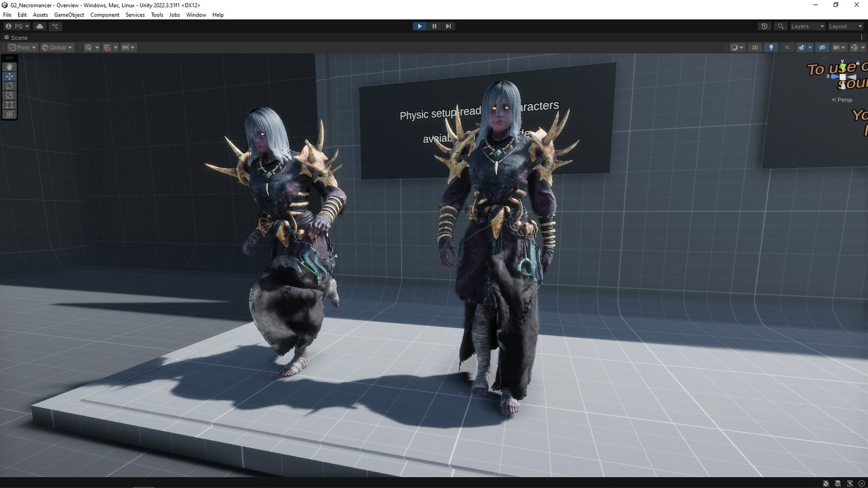Click the Gizmos sphere icon

854,47
